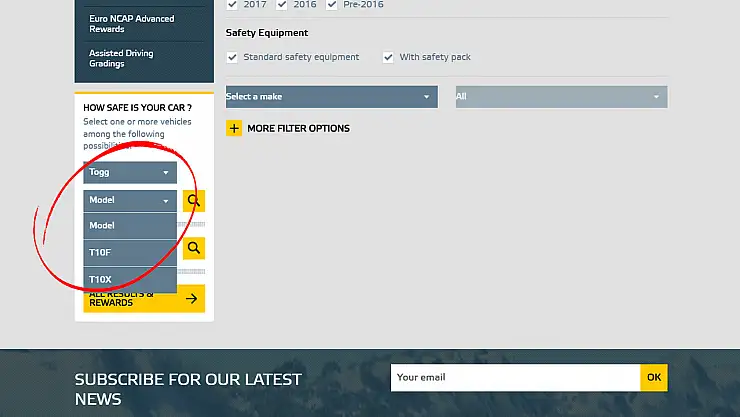Toggle the 2016 year checkbox
This screenshot has height=417, width=740.
282,5
